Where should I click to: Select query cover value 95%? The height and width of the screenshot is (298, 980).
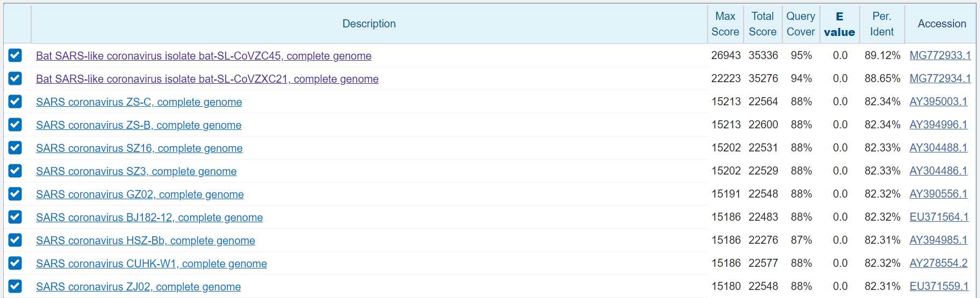tap(801, 55)
